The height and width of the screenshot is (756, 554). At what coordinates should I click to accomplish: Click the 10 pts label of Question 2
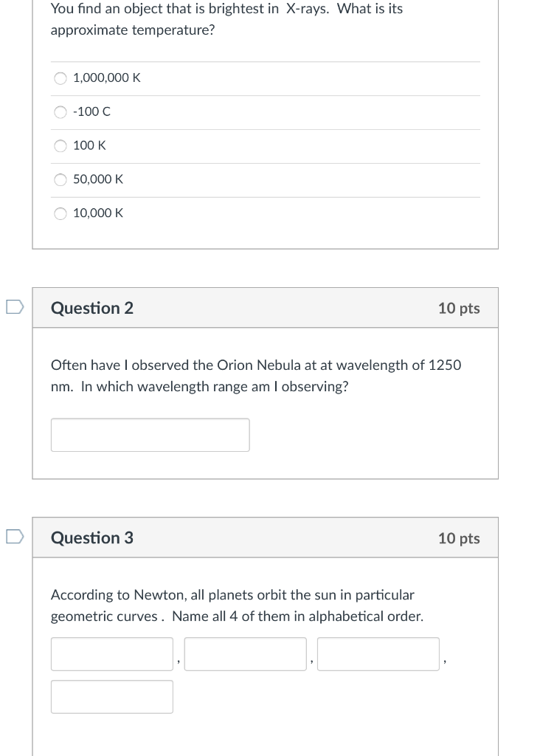click(x=459, y=308)
